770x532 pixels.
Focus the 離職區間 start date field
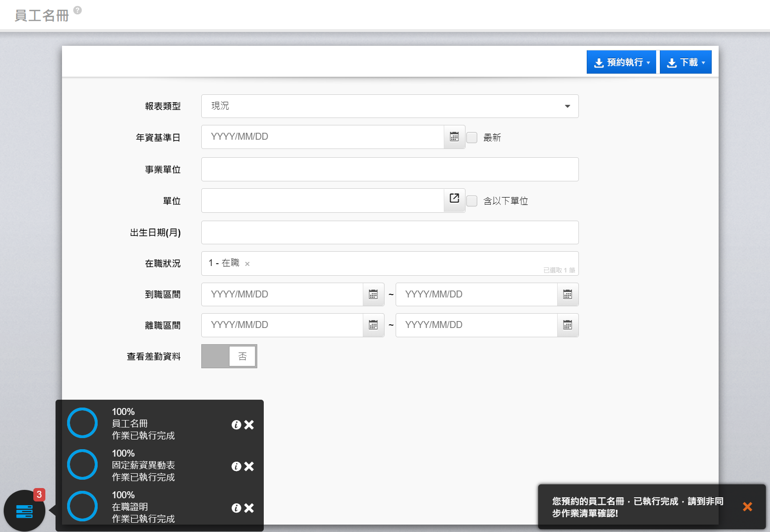pos(282,325)
